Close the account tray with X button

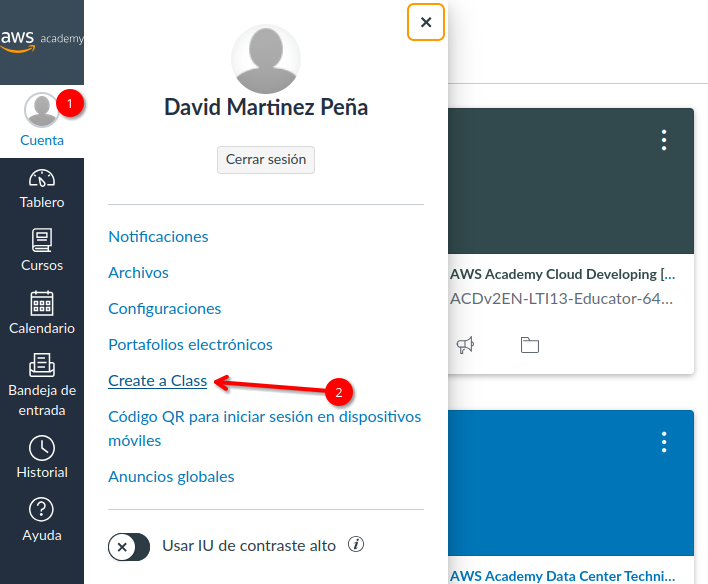pos(426,22)
